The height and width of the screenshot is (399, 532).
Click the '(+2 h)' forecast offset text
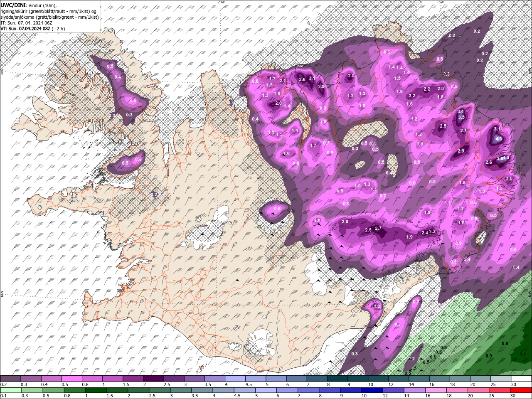point(59,29)
